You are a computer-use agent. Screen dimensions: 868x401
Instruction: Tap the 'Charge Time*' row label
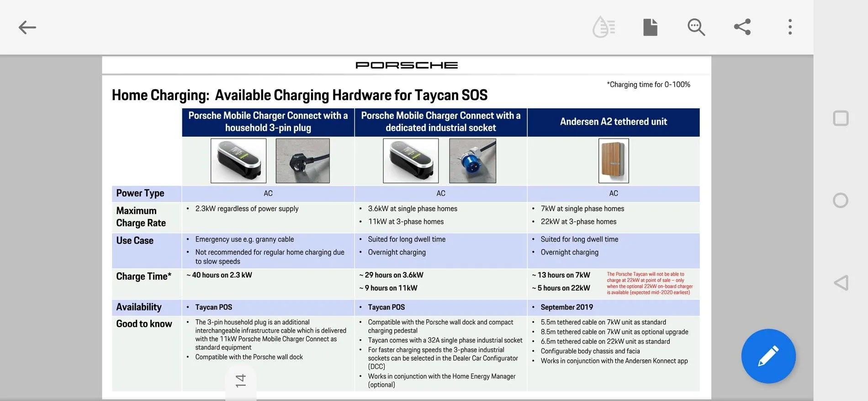click(143, 276)
